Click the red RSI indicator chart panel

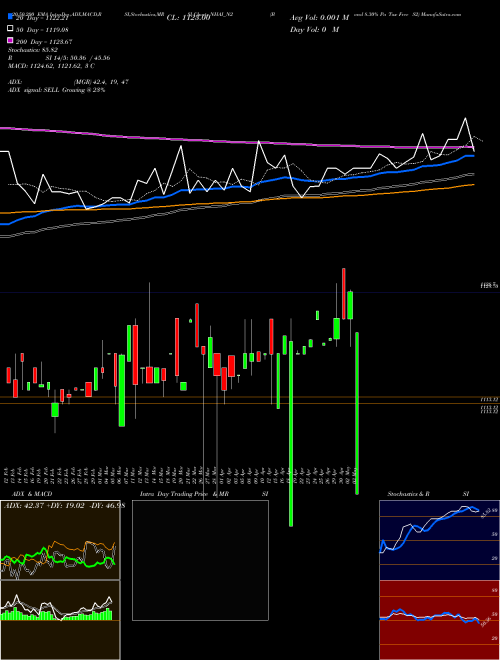(439, 620)
